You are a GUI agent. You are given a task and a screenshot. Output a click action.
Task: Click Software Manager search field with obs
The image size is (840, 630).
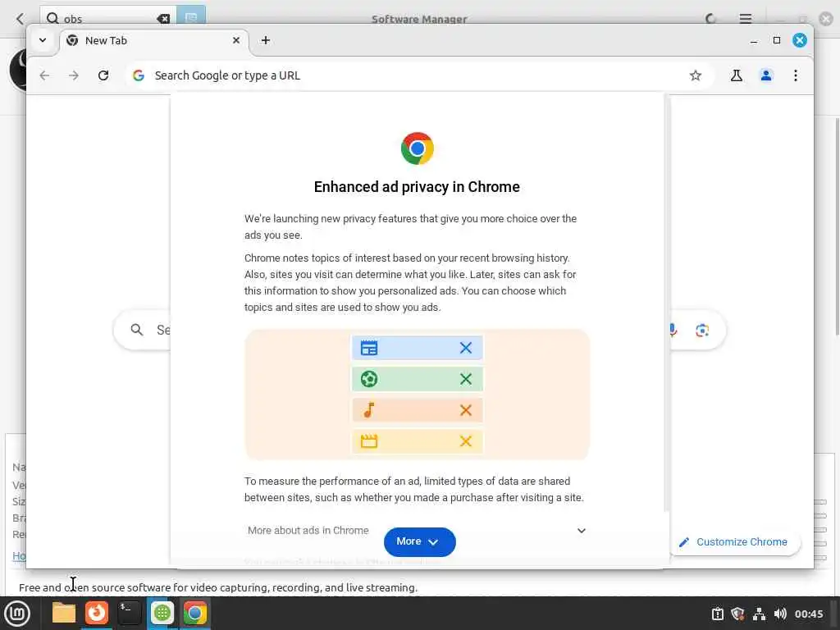coord(107,18)
